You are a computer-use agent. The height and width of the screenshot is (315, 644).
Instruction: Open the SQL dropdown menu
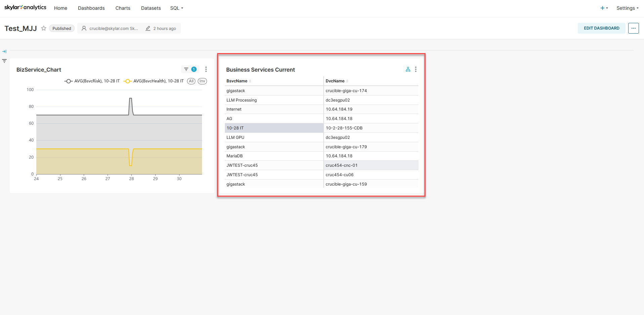(177, 8)
